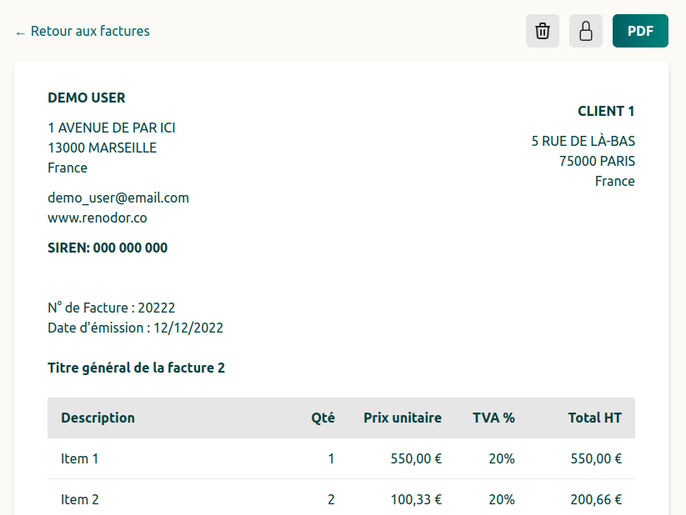Select the Description column header

(98, 418)
